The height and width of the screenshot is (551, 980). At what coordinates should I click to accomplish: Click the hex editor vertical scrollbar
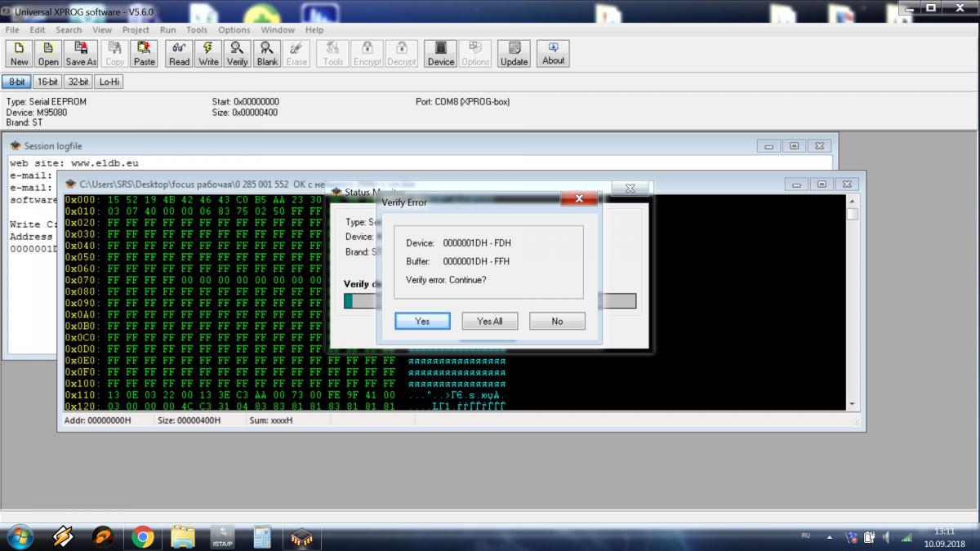click(x=853, y=303)
